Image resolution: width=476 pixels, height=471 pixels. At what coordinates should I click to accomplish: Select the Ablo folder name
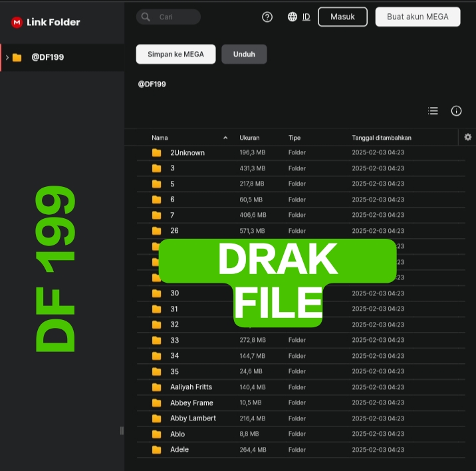click(178, 434)
